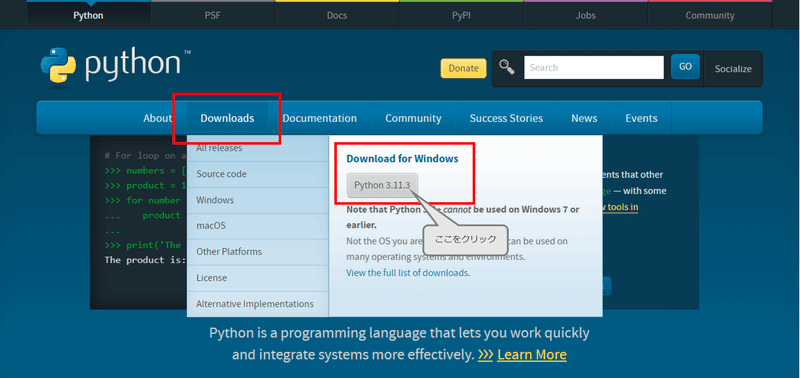800x378 pixels.
Task: Choose Other Platforms in Downloads submenu
Action: click(x=258, y=251)
